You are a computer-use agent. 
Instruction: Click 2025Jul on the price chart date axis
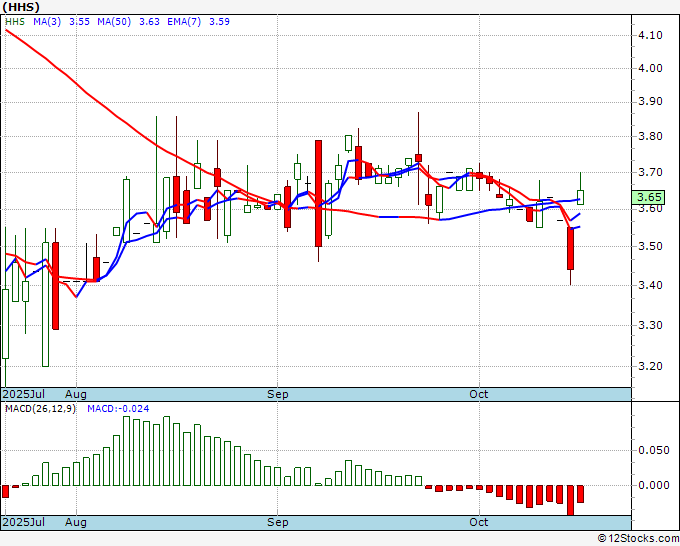coord(24,394)
